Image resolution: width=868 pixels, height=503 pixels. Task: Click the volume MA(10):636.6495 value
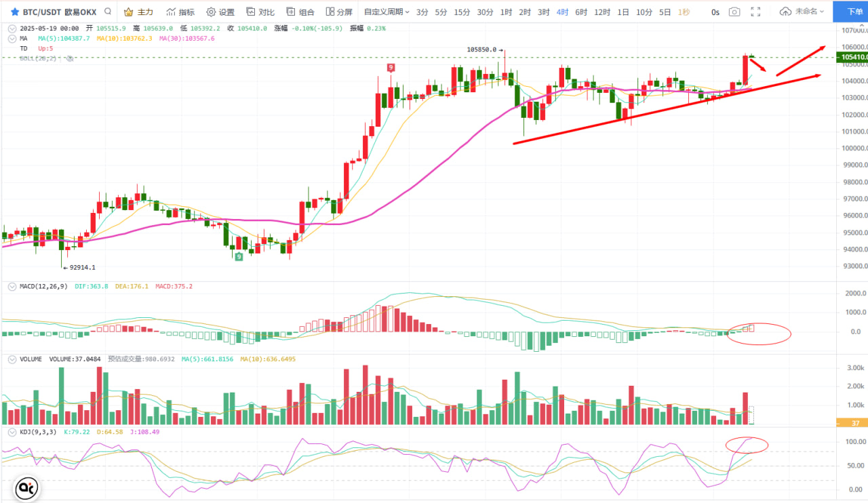coord(268,359)
